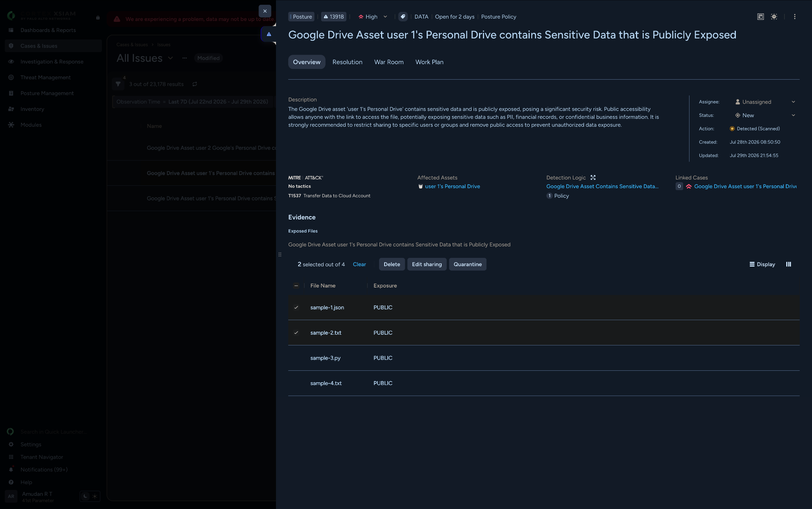
Task: Open the Google Drive Asset Contains Sensitive Data link
Action: pyautogui.click(x=602, y=186)
